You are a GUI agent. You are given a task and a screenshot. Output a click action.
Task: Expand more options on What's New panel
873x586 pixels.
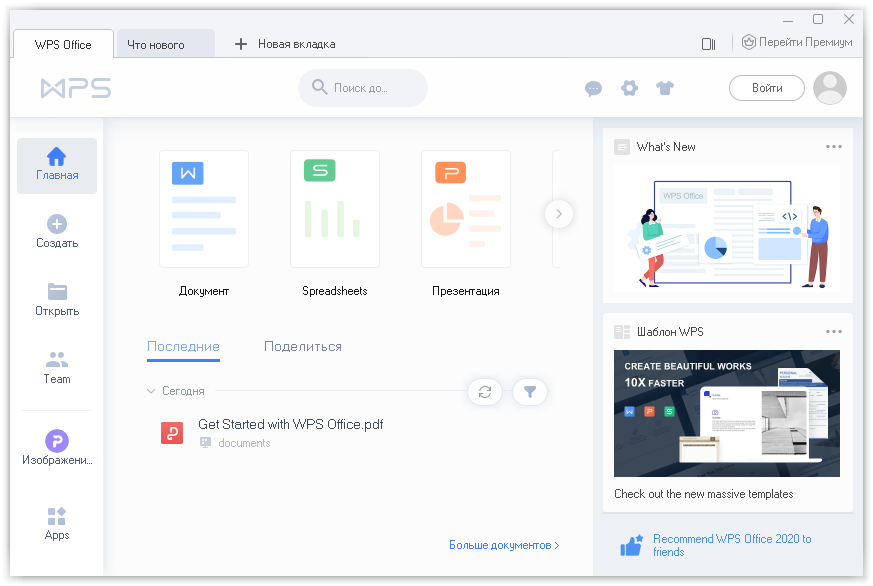point(834,146)
